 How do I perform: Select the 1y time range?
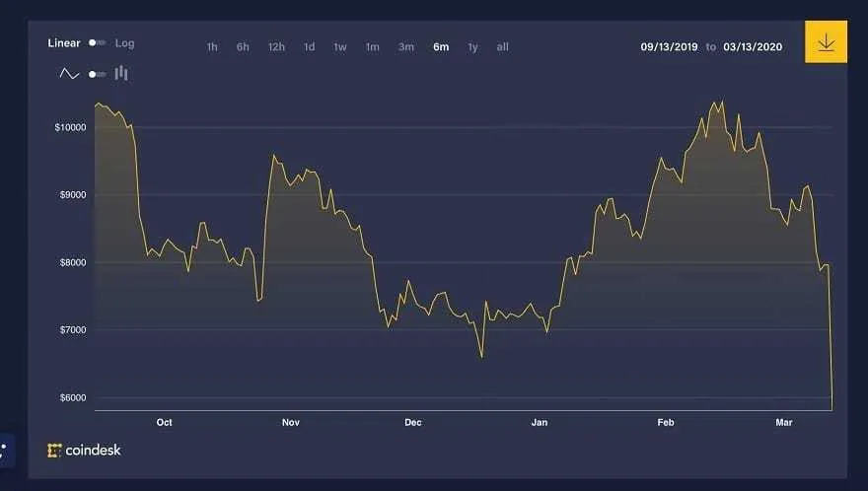[472, 47]
